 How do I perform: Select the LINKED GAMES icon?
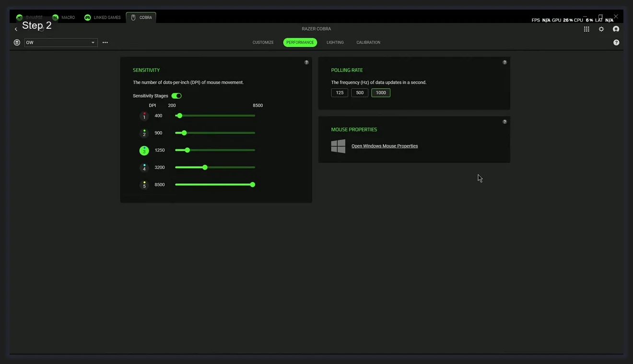click(x=87, y=17)
